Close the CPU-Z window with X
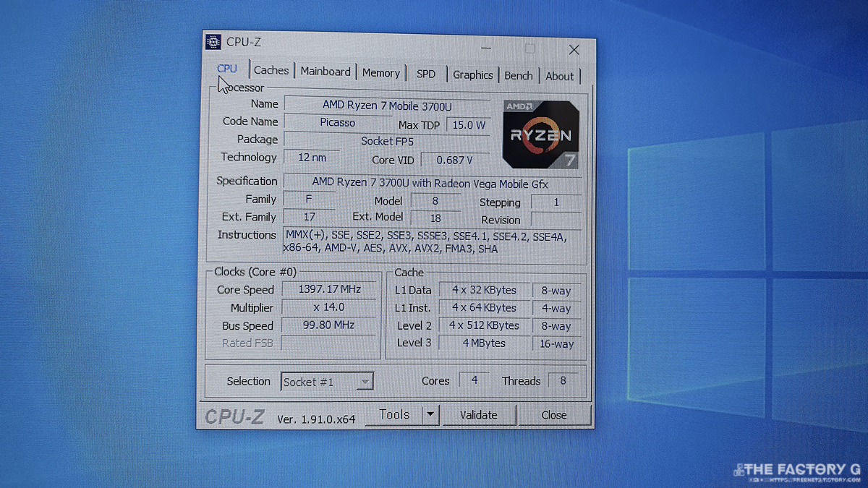Image resolution: width=868 pixels, height=488 pixels. coord(574,50)
